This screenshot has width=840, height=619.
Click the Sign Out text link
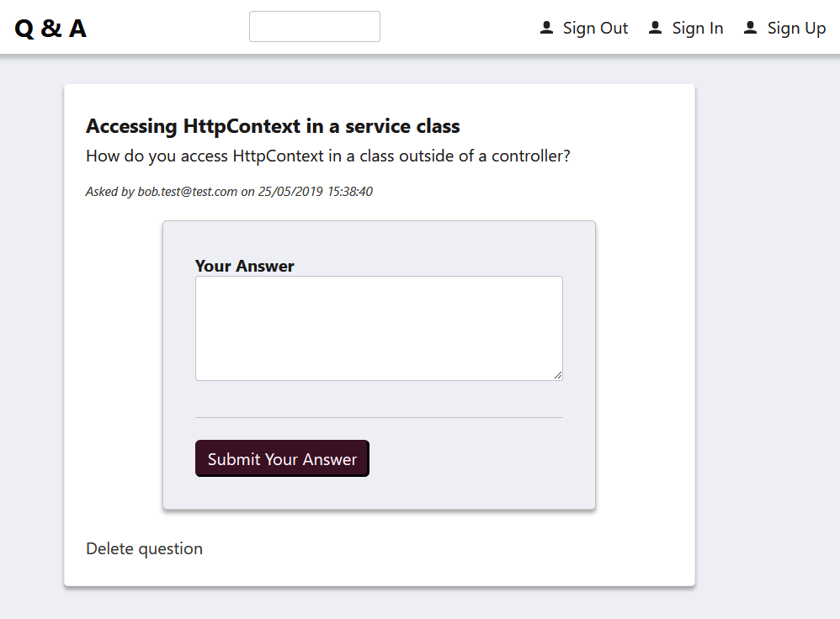595,29
